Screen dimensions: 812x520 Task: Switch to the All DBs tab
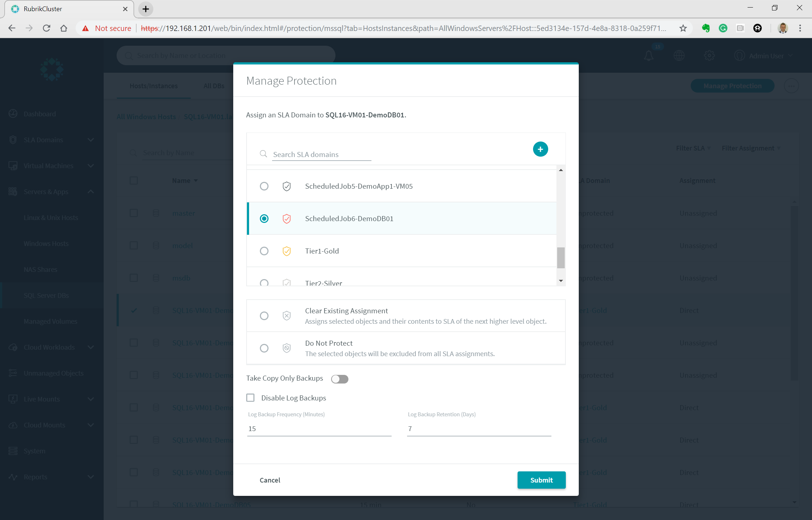point(214,86)
